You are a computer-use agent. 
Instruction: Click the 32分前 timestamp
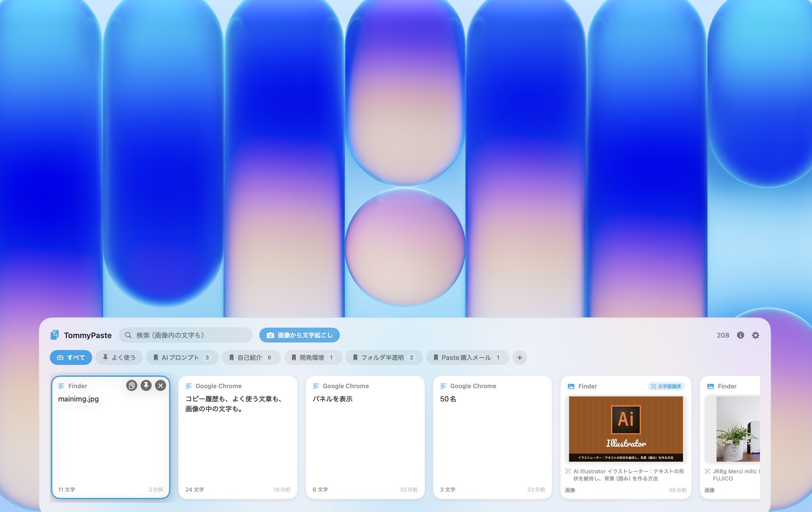pos(409,490)
